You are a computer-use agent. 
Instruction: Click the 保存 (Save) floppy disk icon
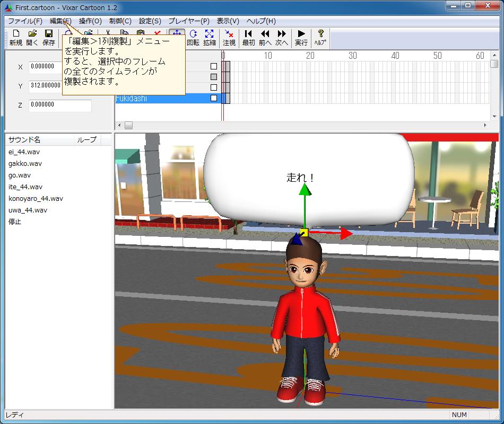(49, 38)
